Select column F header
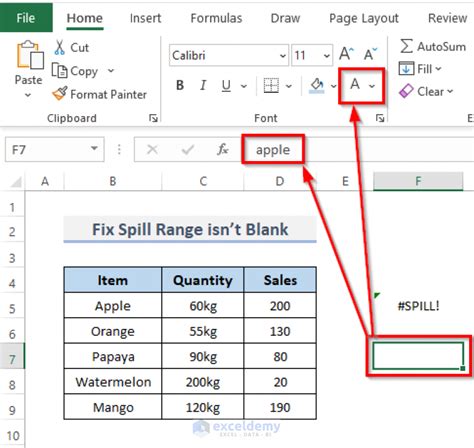Image resolution: width=474 pixels, height=448 pixels. pos(418,182)
